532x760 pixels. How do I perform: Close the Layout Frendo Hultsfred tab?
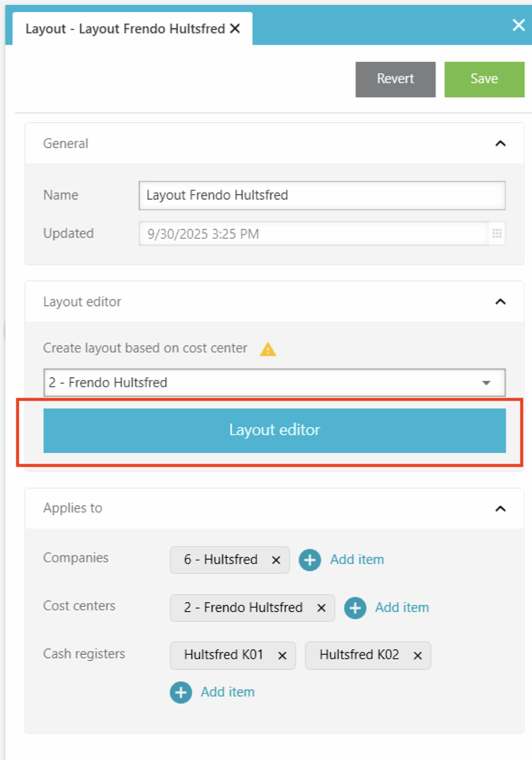235,28
